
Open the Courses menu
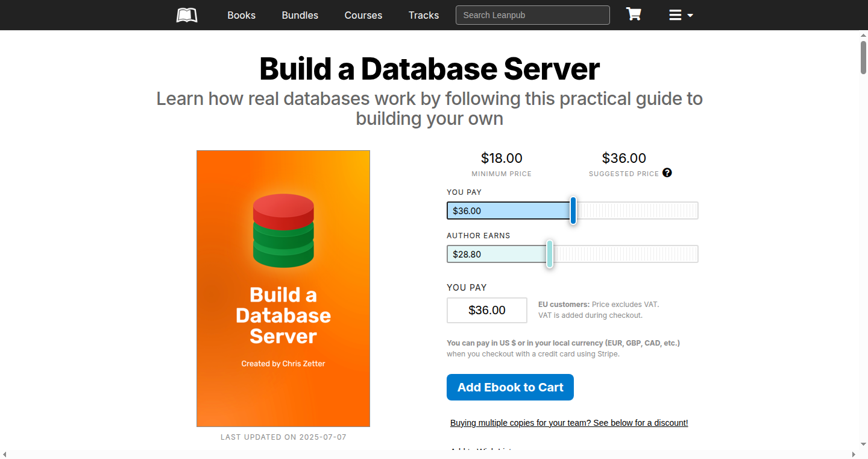tap(363, 15)
